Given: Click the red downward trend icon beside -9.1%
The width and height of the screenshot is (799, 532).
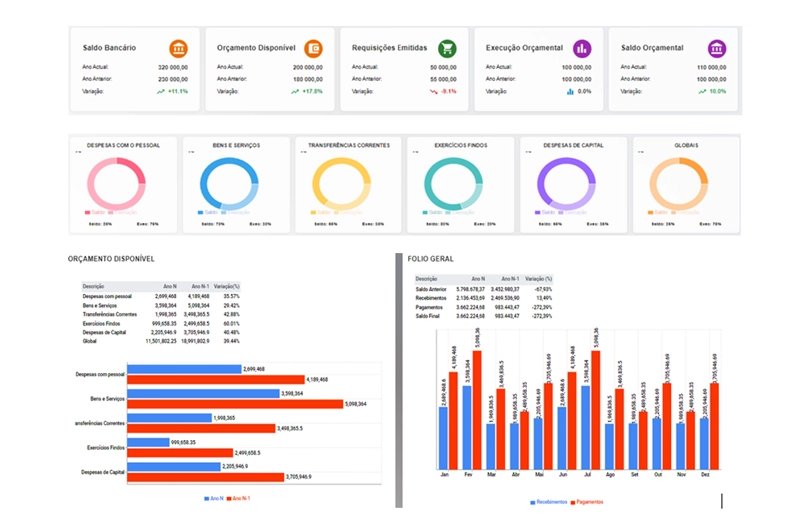Looking at the screenshot, I should pyautogui.click(x=434, y=92).
